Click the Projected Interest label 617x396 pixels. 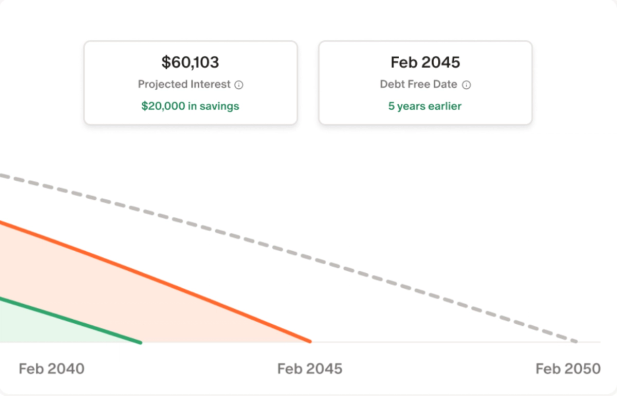tap(184, 84)
